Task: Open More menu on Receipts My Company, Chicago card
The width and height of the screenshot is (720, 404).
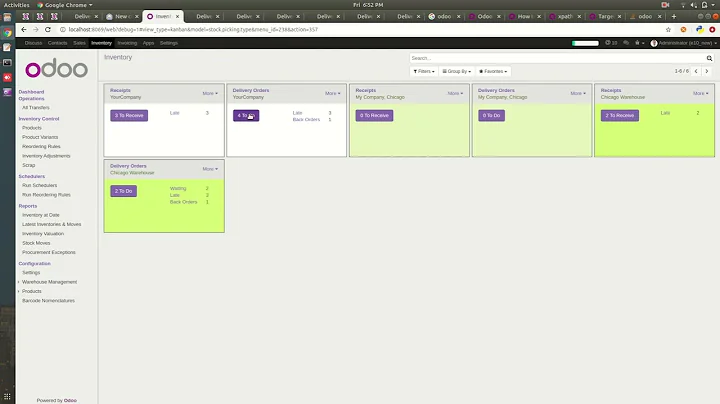Action: point(456,93)
